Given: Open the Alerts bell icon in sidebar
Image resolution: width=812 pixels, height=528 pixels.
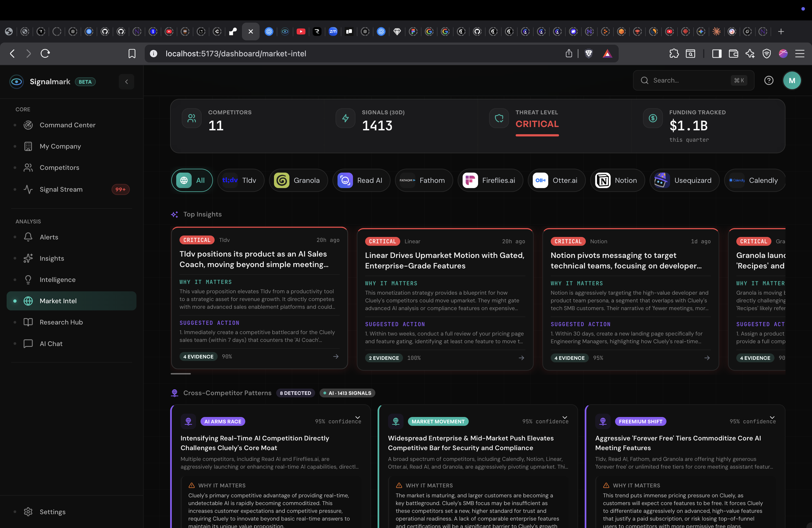Looking at the screenshot, I should (x=28, y=237).
